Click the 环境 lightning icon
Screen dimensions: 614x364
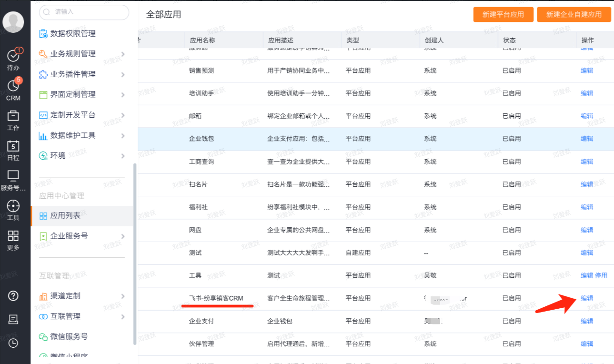tap(43, 155)
